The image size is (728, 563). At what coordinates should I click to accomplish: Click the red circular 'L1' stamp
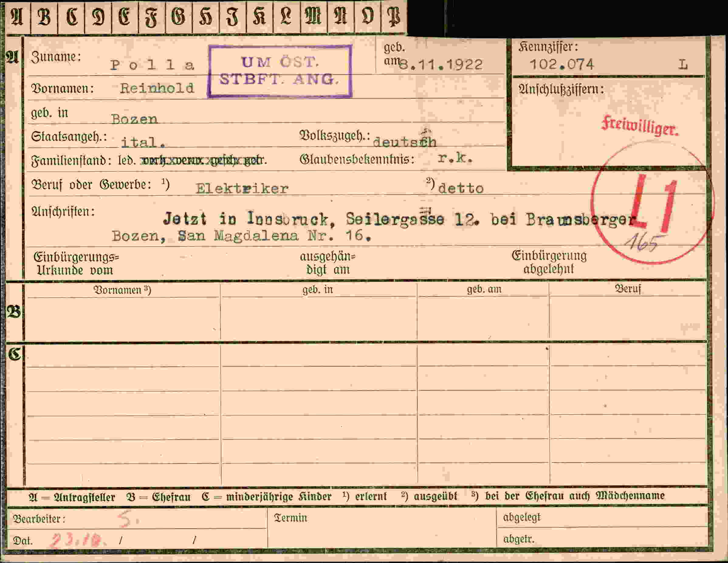(652, 203)
